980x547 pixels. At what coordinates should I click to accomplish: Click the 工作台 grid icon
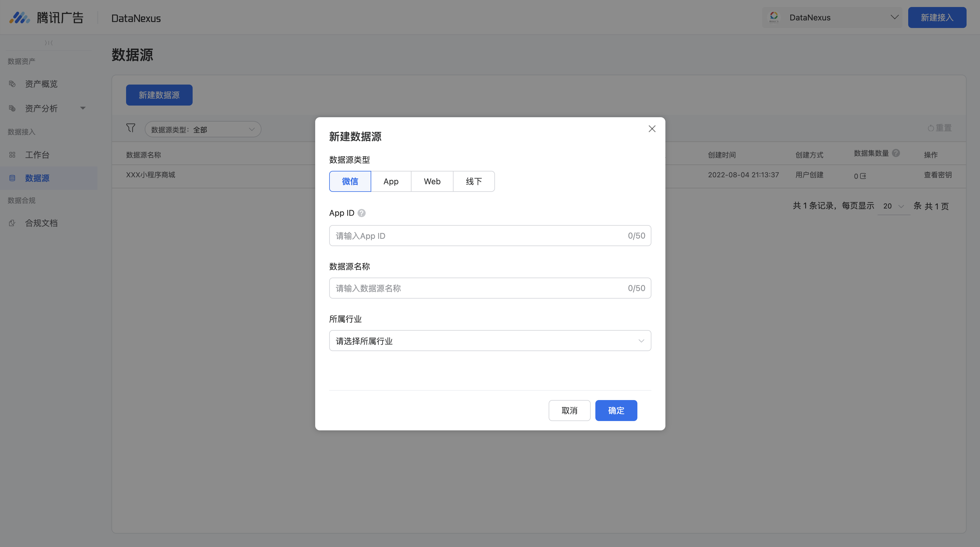(x=12, y=155)
